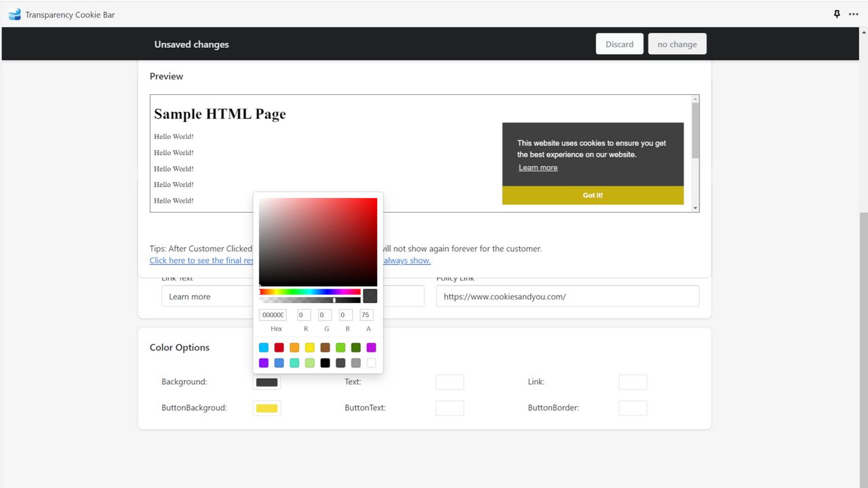Select the brown preset swatch

325,348
